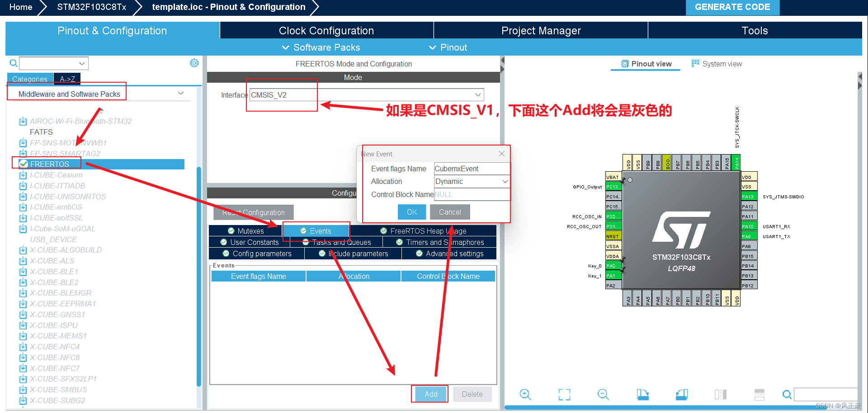The image size is (868, 413).
Task: Click the GENERATE CODE button
Action: click(732, 7)
